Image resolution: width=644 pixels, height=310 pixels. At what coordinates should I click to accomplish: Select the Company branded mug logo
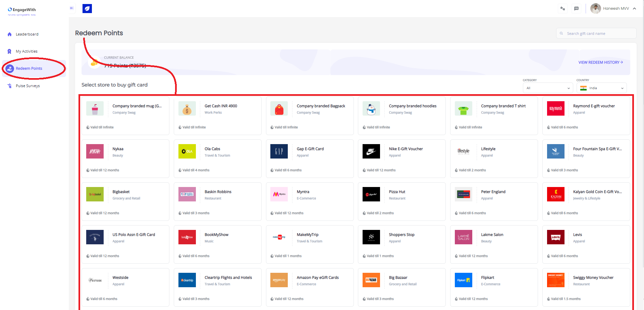click(x=95, y=109)
